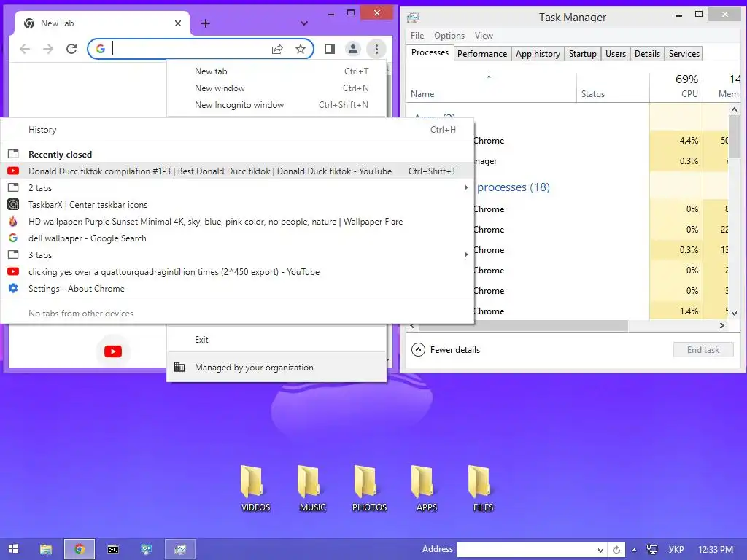Select New window in the Chrome menu
The height and width of the screenshot is (560, 747).
coord(276,88)
